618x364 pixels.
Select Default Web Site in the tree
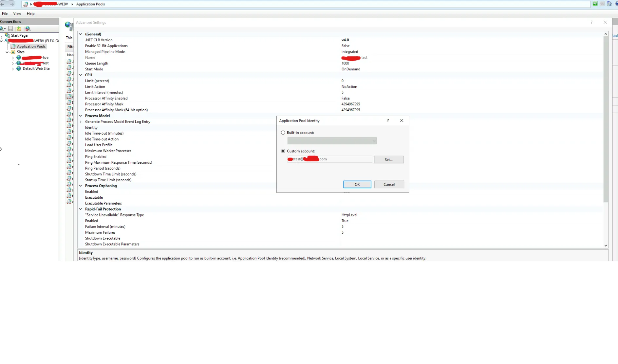(36, 69)
